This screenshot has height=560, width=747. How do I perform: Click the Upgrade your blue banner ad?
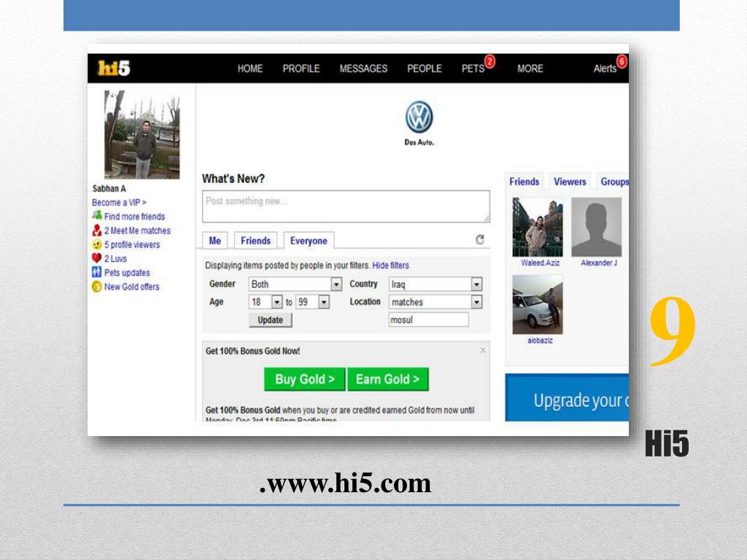click(x=567, y=397)
